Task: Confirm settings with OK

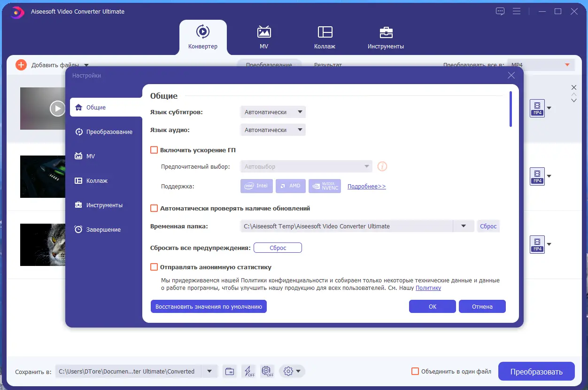Action: [x=433, y=306]
